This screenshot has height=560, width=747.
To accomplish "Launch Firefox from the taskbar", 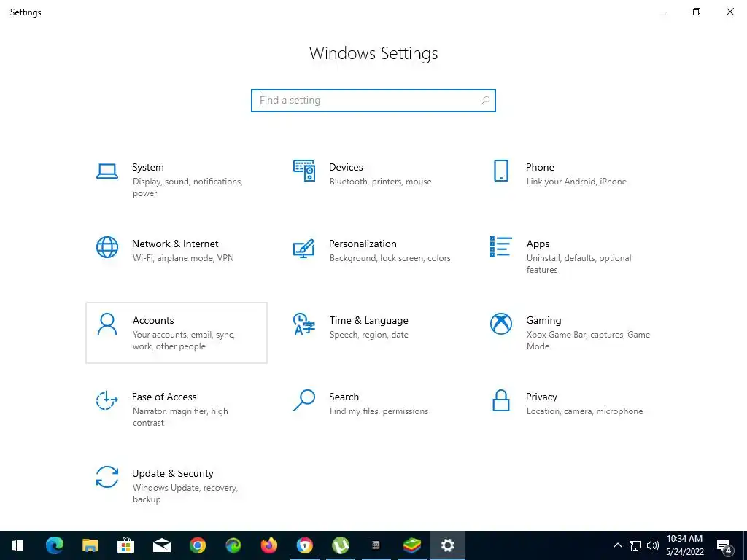I will pyautogui.click(x=268, y=545).
